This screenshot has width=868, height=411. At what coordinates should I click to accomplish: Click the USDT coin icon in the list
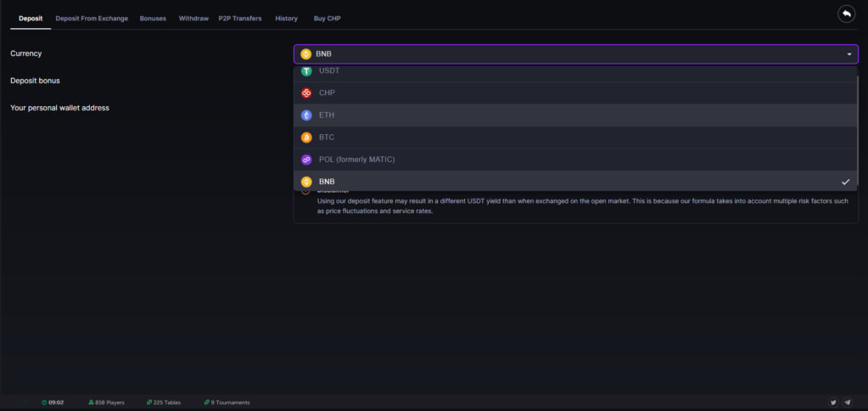pyautogui.click(x=306, y=71)
